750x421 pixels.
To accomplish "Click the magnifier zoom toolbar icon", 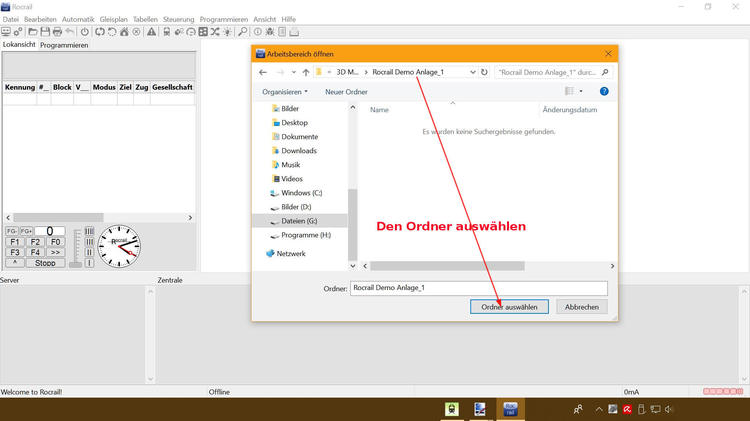I will (x=243, y=32).
